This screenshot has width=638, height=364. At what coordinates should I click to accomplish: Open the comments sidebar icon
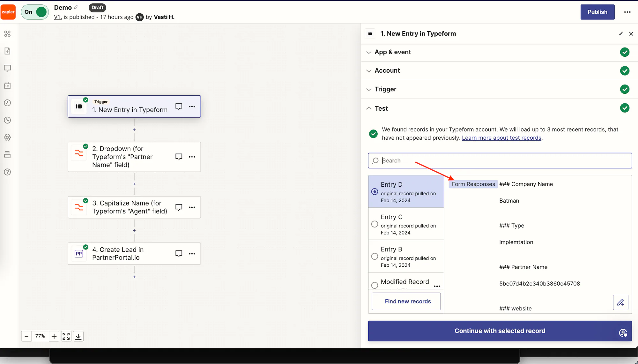pyautogui.click(x=7, y=68)
